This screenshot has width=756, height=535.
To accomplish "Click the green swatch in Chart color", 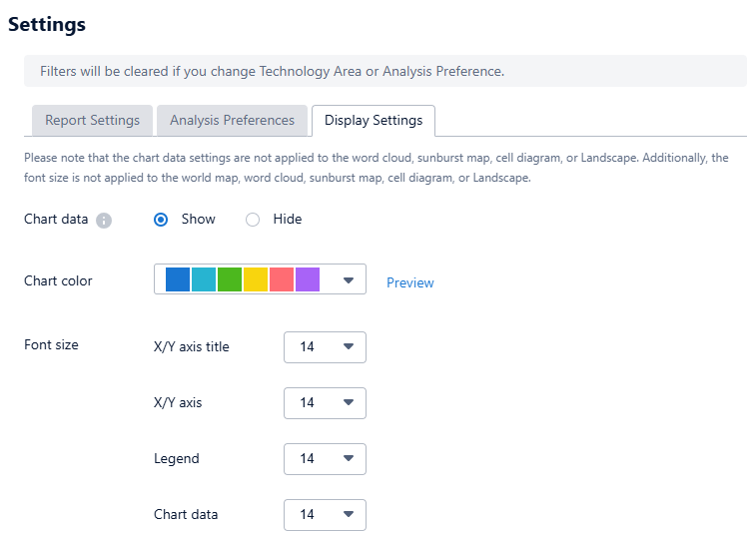I will [230, 279].
